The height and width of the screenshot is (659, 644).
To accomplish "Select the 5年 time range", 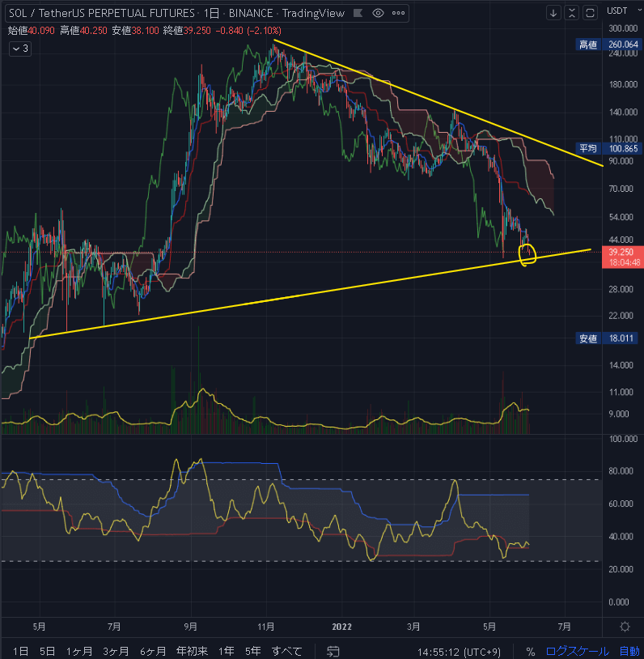I will (x=253, y=651).
